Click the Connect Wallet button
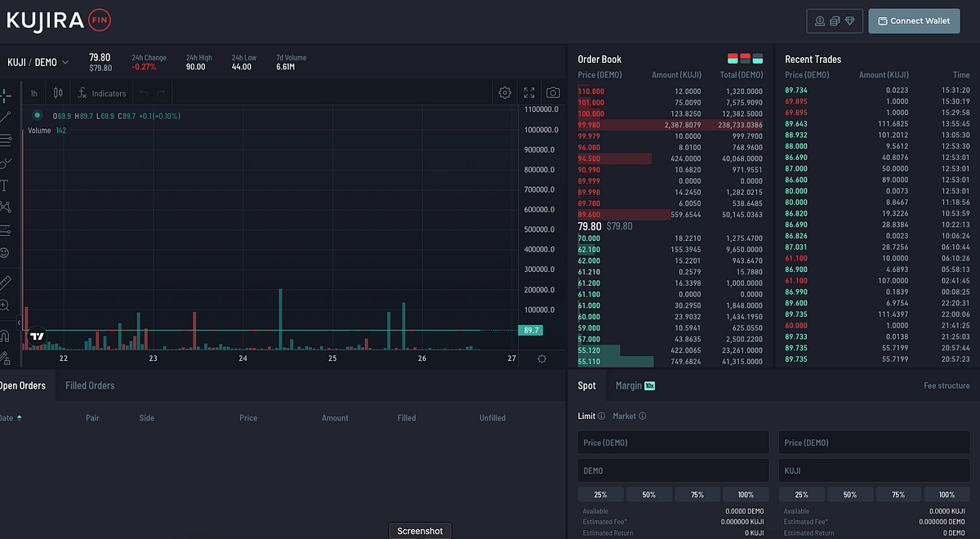This screenshot has width=980, height=539. tap(914, 21)
